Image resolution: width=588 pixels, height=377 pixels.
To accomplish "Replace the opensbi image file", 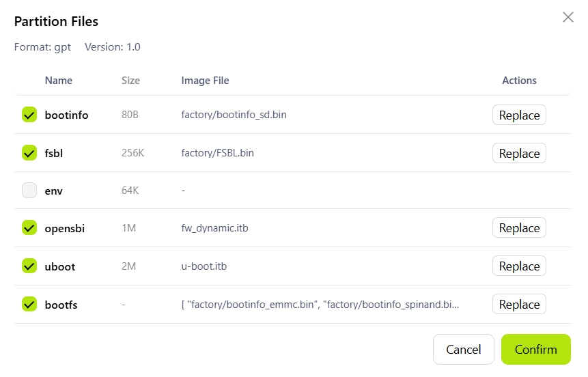I will pyautogui.click(x=519, y=227).
